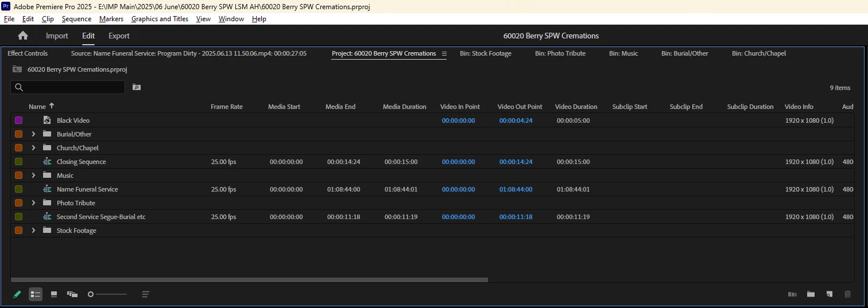Open the Window menu
This screenshot has width=868, height=308.
231,19
